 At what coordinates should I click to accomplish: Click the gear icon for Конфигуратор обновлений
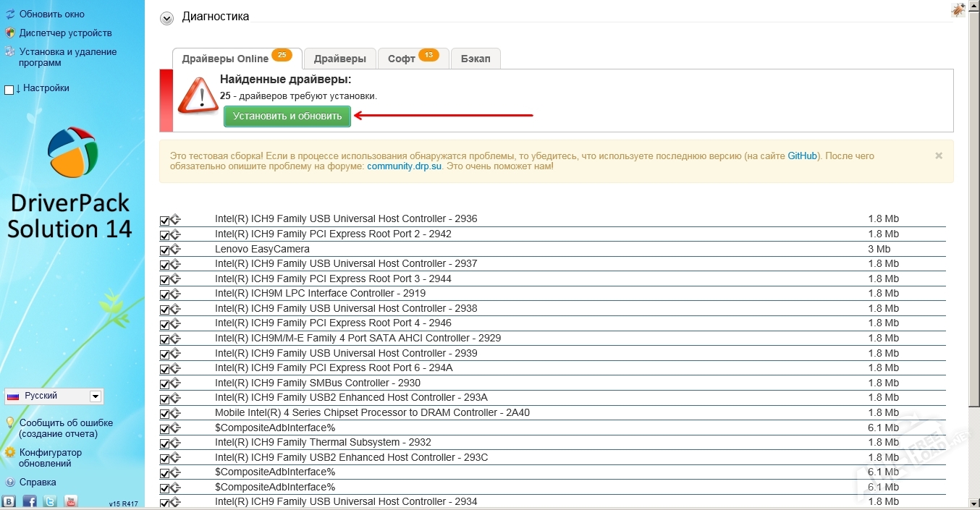pos(10,453)
